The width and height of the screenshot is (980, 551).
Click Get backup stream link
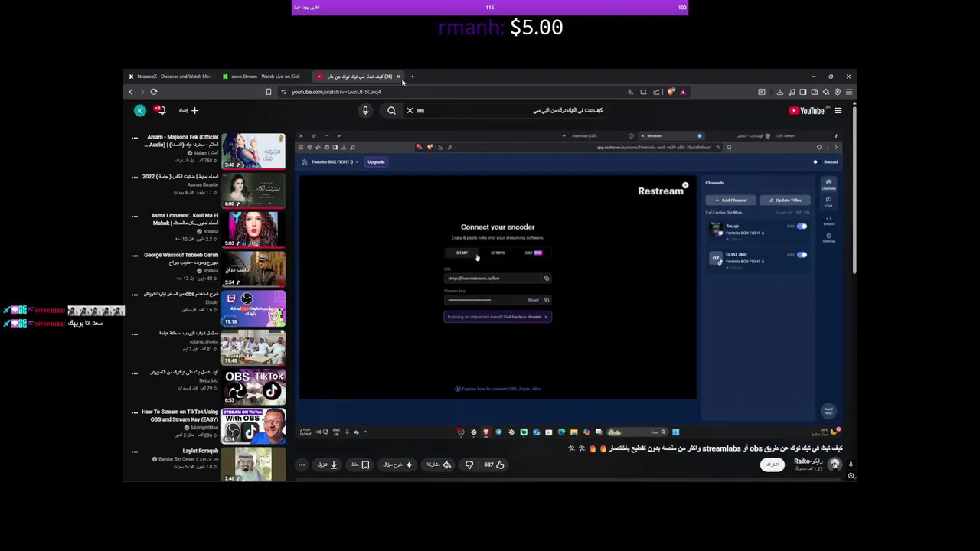click(x=522, y=317)
